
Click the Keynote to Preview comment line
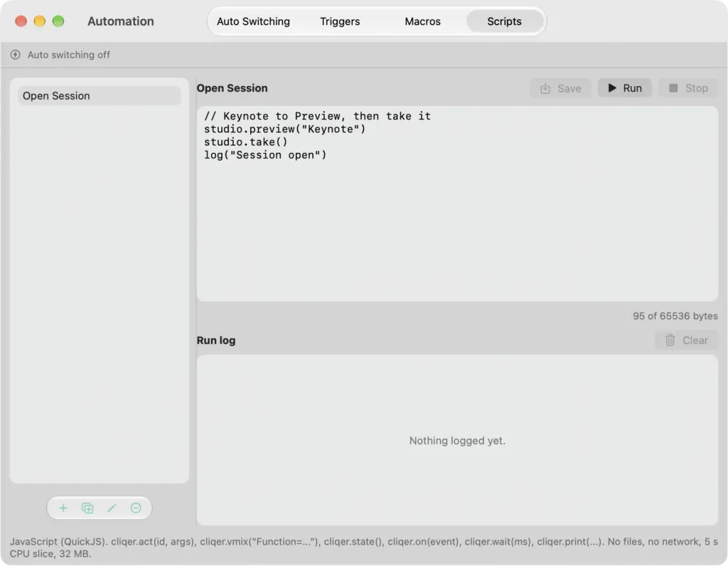point(317,116)
